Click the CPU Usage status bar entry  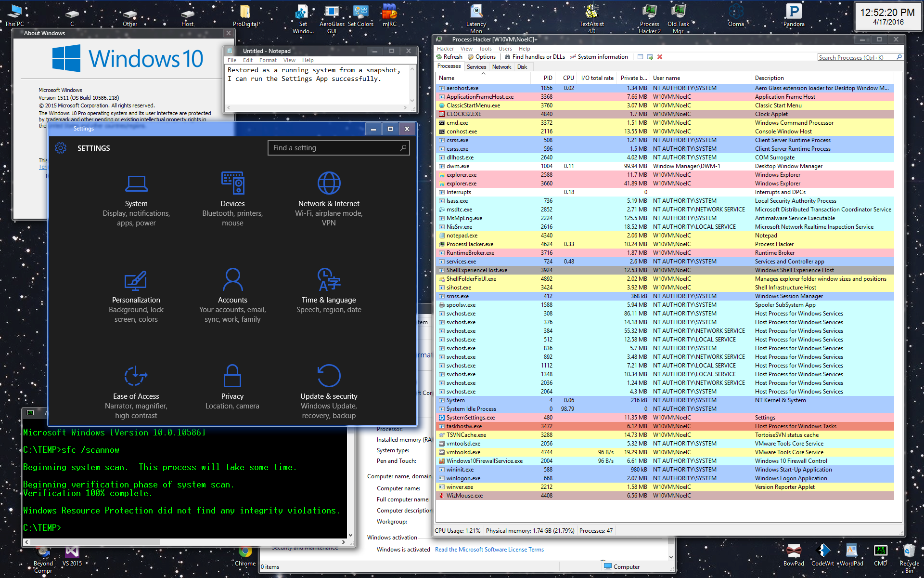tap(457, 531)
